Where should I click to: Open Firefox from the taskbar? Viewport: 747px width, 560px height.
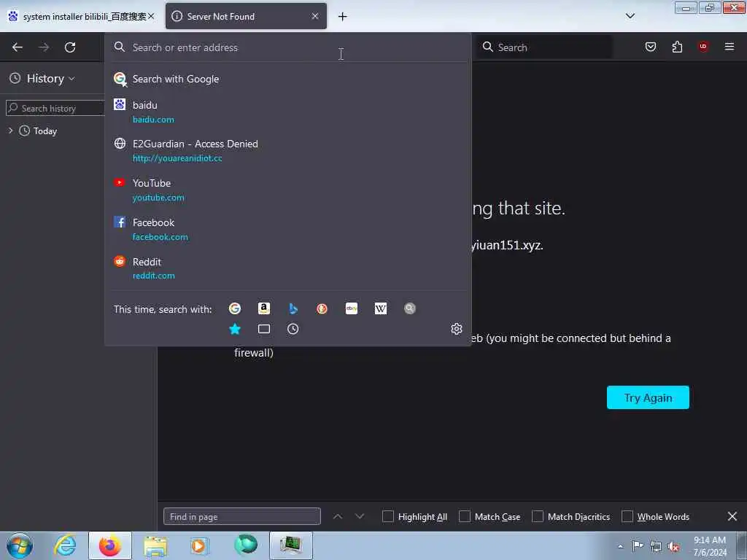[x=110, y=545]
